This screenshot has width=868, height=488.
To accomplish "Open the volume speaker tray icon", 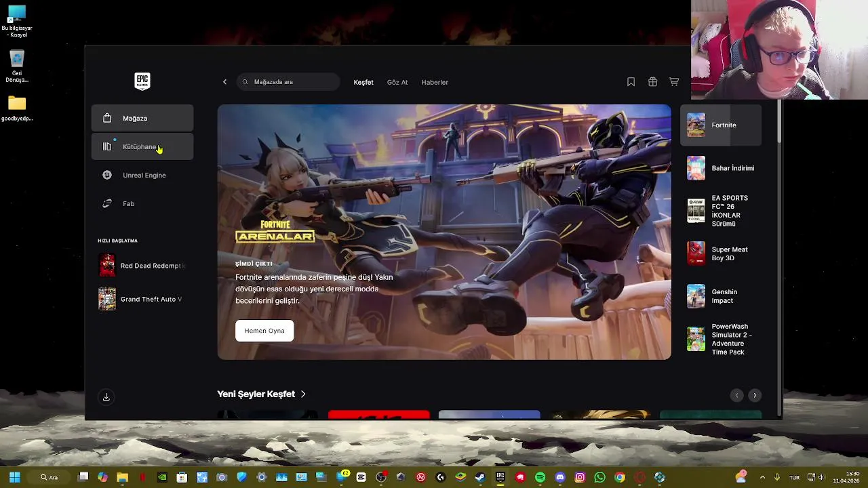I will point(821,477).
